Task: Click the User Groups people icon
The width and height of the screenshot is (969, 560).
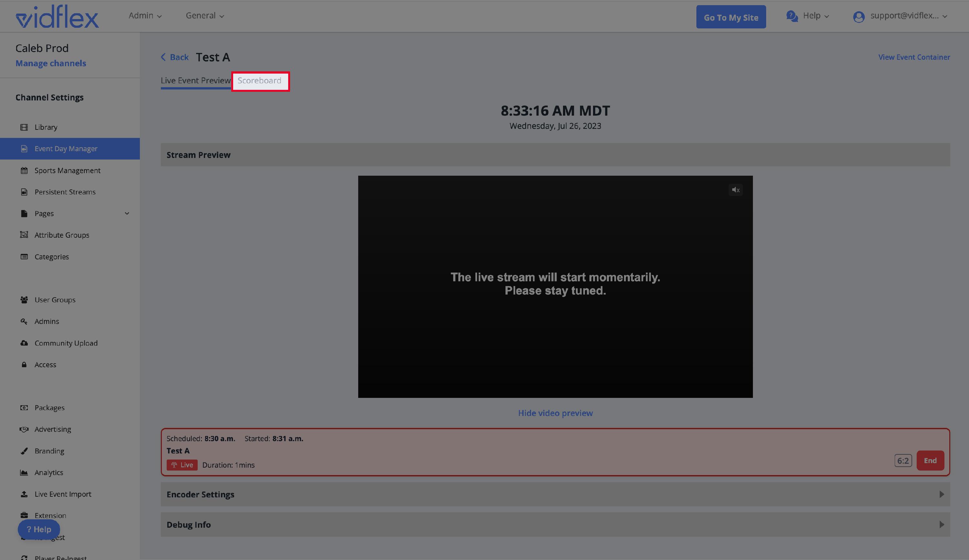Action: 24,300
